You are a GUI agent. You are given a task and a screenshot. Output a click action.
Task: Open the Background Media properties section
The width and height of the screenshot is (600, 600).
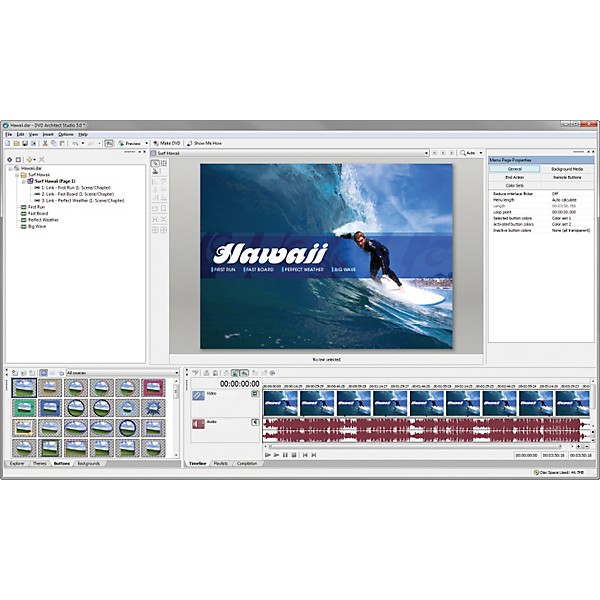point(567,169)
